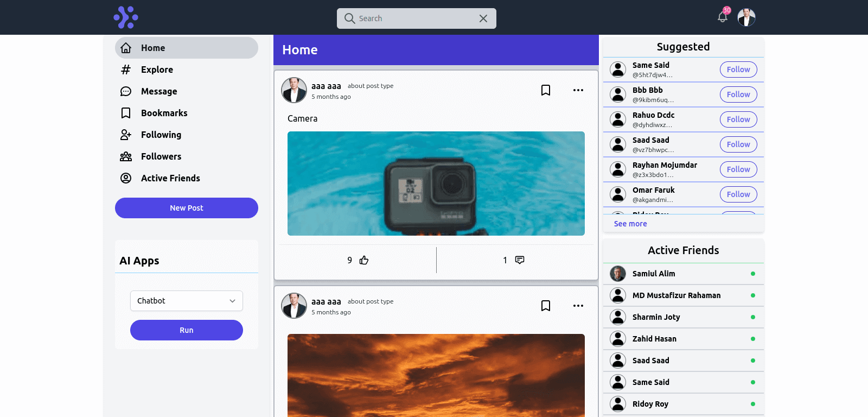Open options menu of Camera post
Screen dimensions: 868x417
pos(578,90)
